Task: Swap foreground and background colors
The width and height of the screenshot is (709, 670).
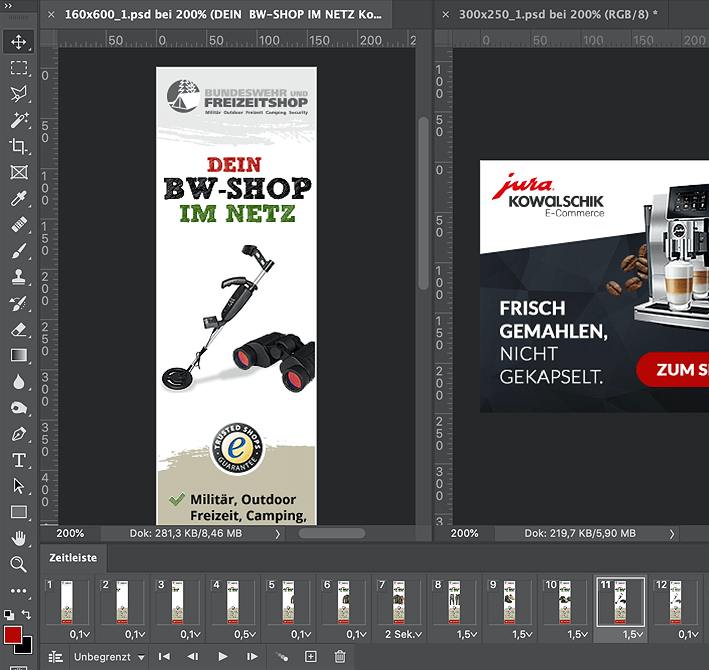Action: pyautogui.click(x=27, y=614)
